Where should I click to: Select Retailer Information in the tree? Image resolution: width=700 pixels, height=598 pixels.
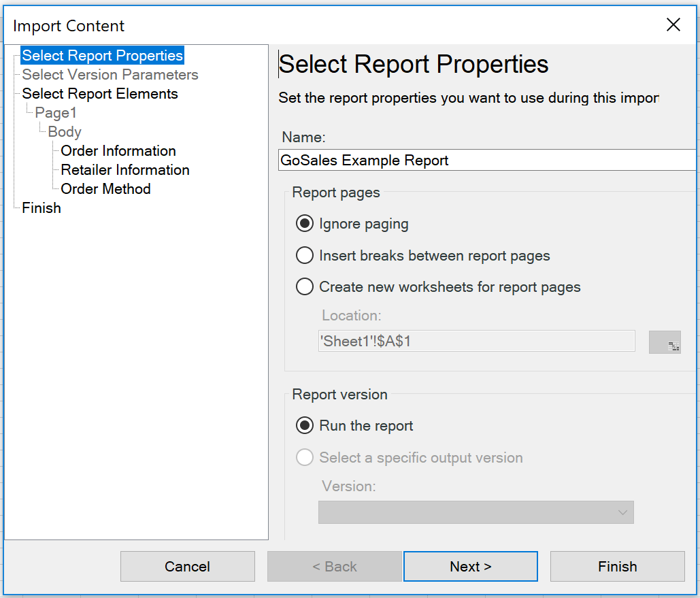[125, 170]
